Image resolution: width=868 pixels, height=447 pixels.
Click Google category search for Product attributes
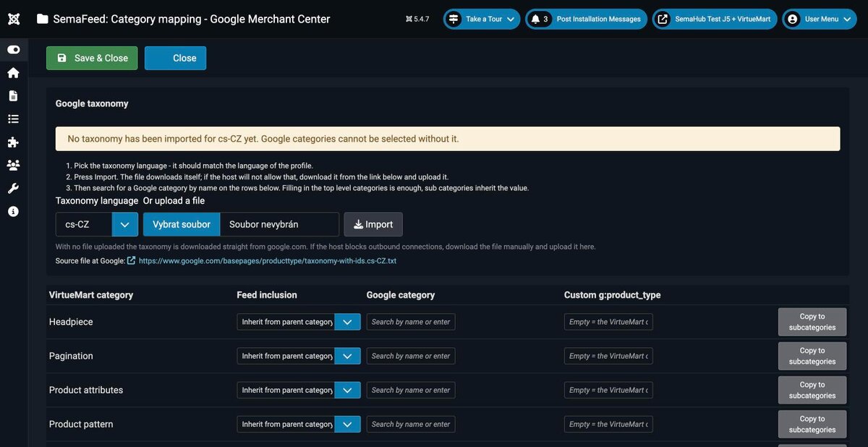click(x=411, y=390)
